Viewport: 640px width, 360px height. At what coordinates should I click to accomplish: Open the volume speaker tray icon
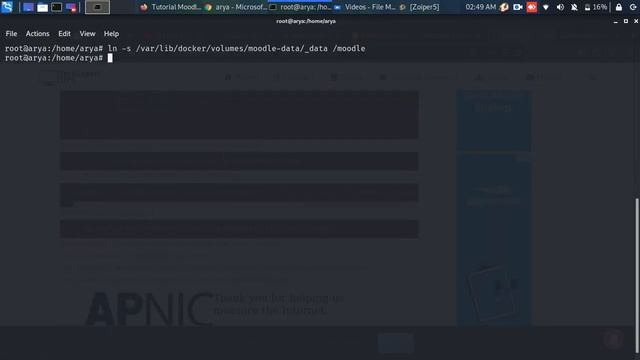[x=560, y=7]
